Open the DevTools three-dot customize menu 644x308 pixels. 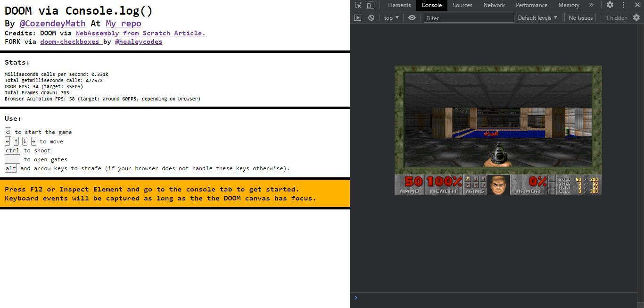click(x=624, y=5)
